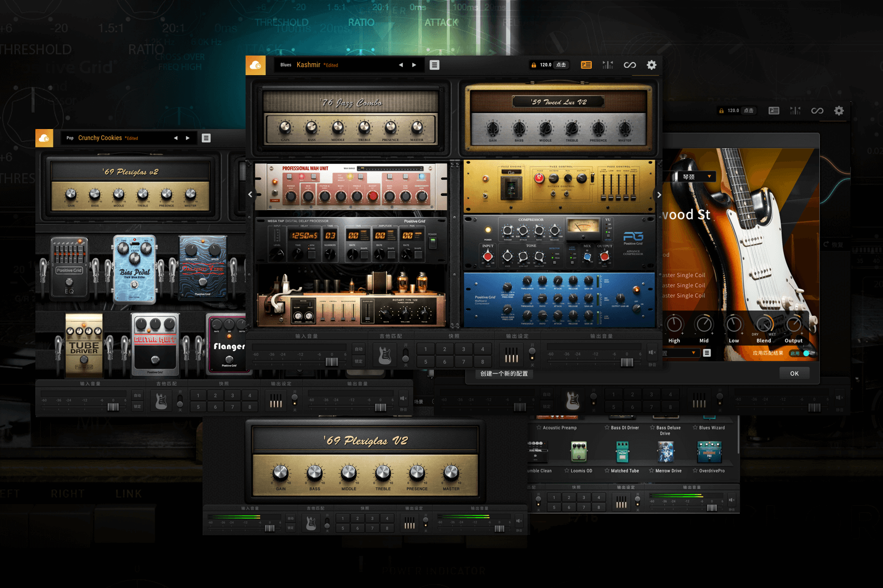Image resolution: width=883 pixels, height=588 pixels.
Task: Select snapshot 7 in Crunchy Cookies window
Action: pyautogui.click(x=232, y=407)
